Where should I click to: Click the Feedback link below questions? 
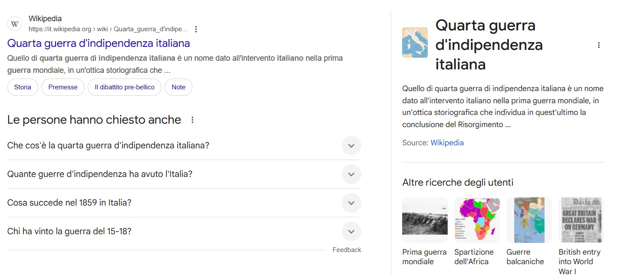[347, 250]
